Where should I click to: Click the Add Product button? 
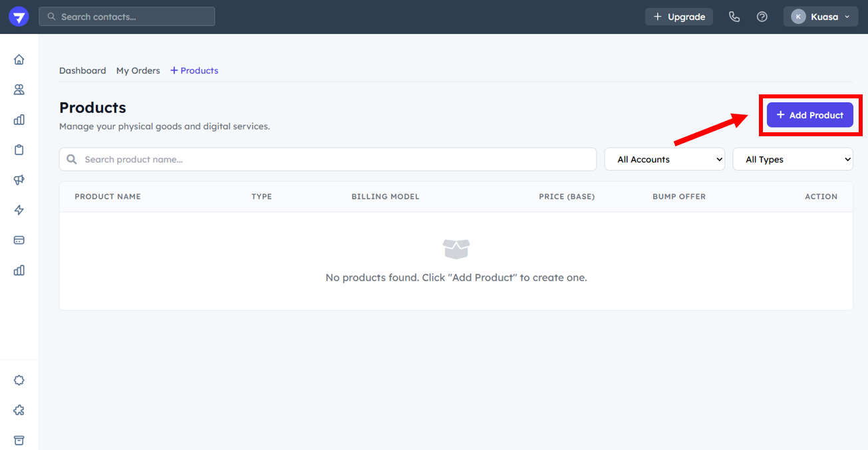coord(809,115)
